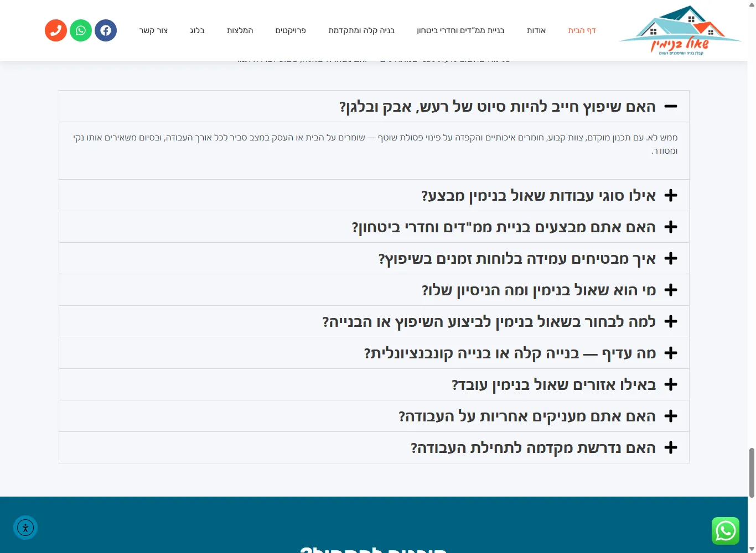Open floating WhatsApp chat button
The width and height of the screenshot is (756, 553).
point(726,531)
